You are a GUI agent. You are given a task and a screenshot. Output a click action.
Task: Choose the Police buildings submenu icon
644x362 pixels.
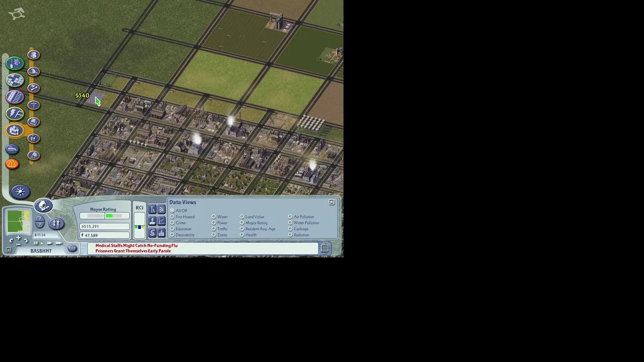pyautogui.click(x=34, y=55)
